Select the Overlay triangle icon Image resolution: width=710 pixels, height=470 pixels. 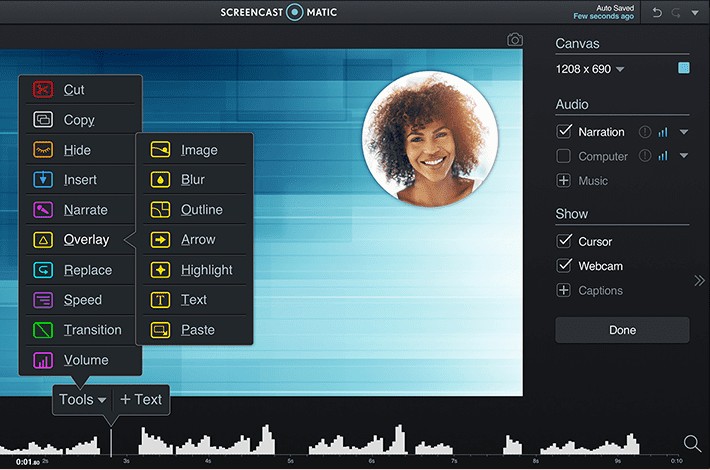pos(43,240)
